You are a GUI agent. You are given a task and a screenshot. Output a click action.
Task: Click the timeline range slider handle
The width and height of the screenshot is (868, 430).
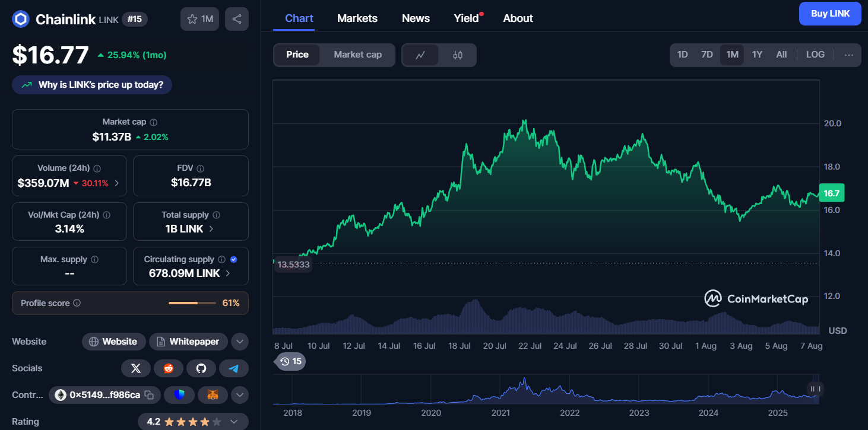[815, 389]
